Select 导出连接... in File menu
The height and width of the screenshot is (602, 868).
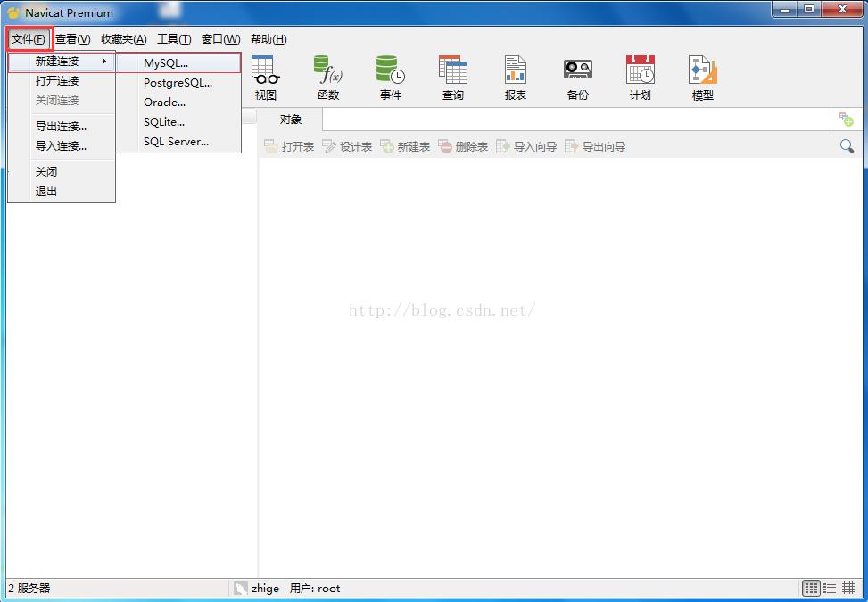[61, 126]
